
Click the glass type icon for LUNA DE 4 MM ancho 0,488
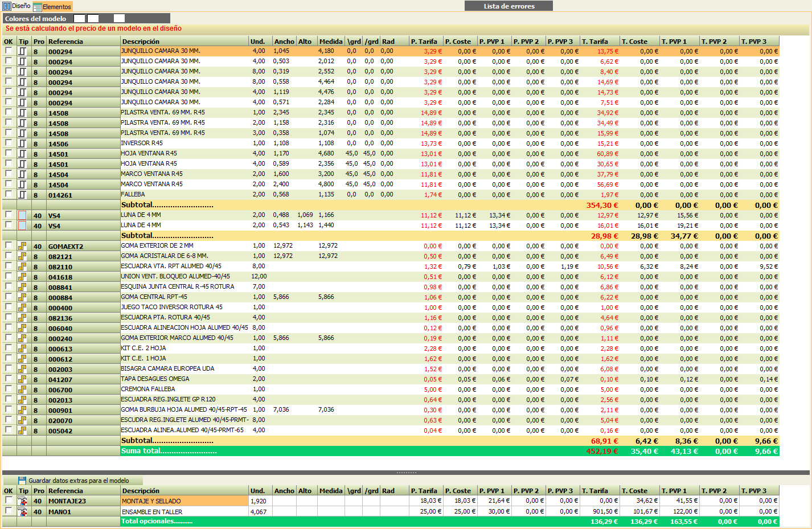(23, 215)
